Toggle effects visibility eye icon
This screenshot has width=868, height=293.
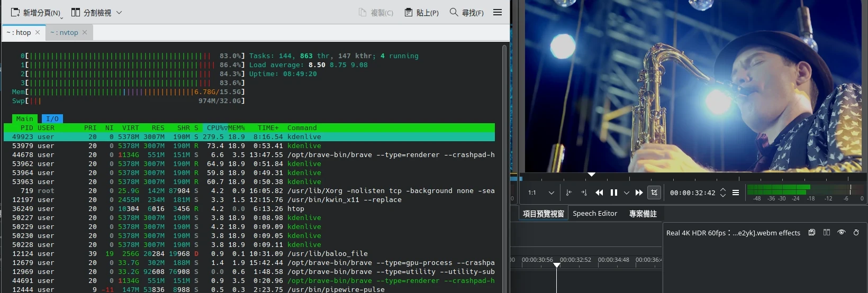[x=842, y=233]
